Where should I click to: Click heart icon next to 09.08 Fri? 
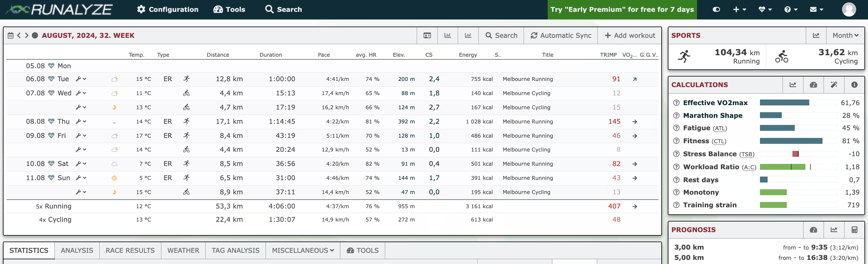51,136
